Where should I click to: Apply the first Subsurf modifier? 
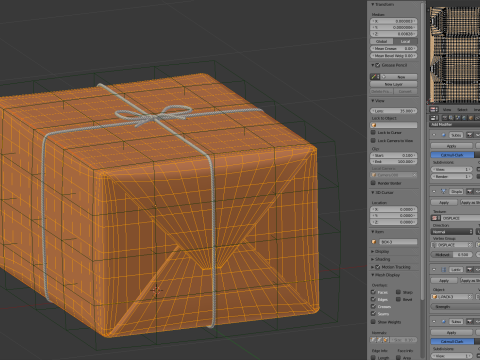[452, 146]
